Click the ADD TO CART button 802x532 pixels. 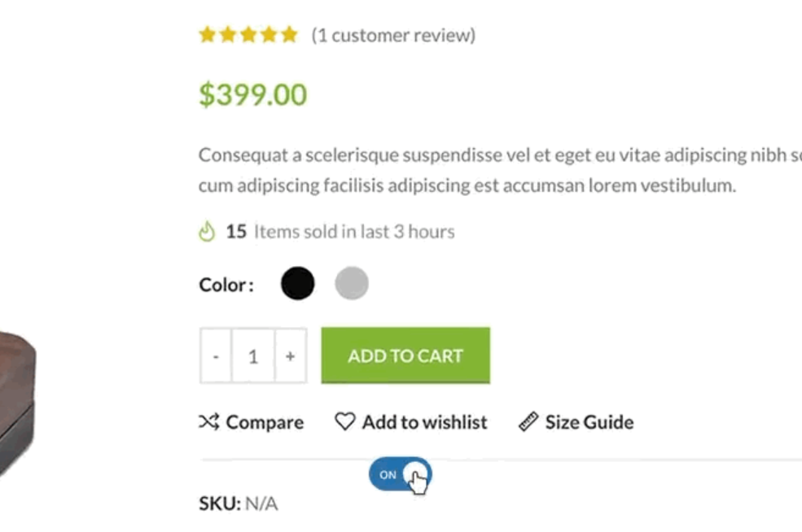(405, 355)
